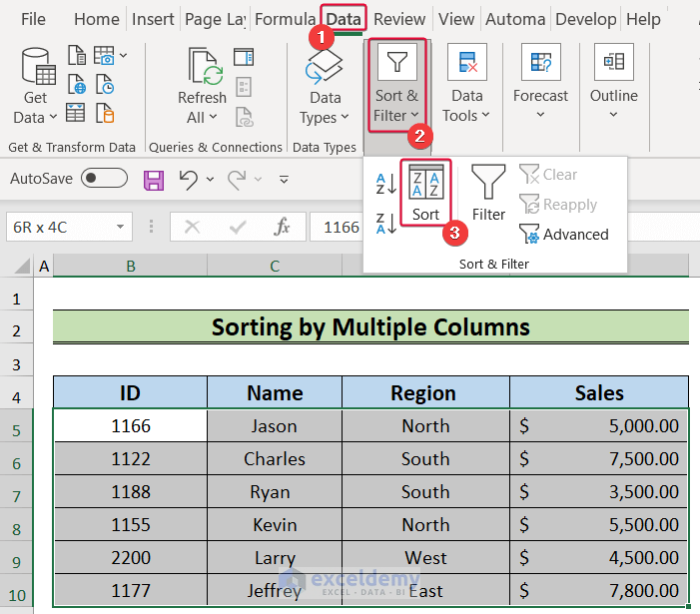This screenshot has height=614, width=700.
Task: Open the Outline group button
Action: pos(613,87)
